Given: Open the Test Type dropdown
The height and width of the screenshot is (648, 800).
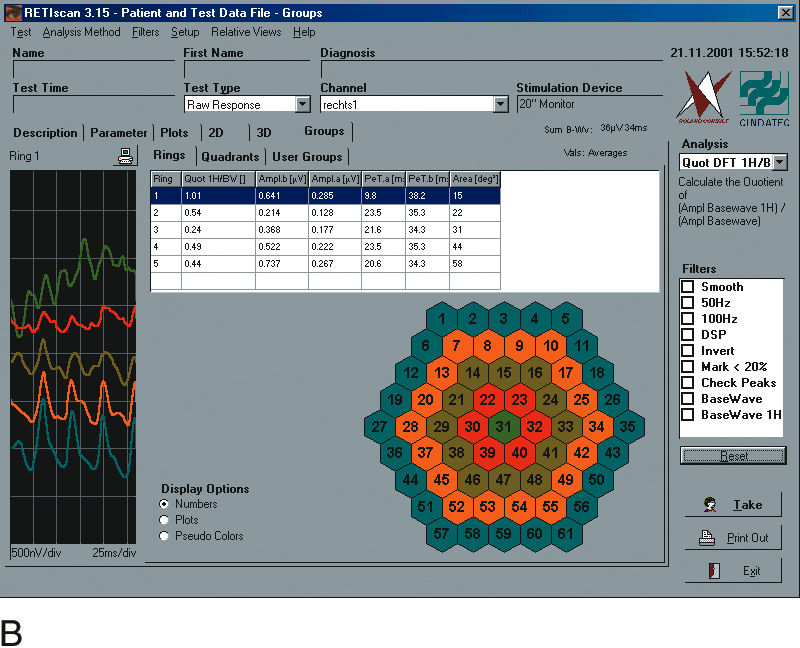Looking at the screenshot, I should click(x=303, y=105).
